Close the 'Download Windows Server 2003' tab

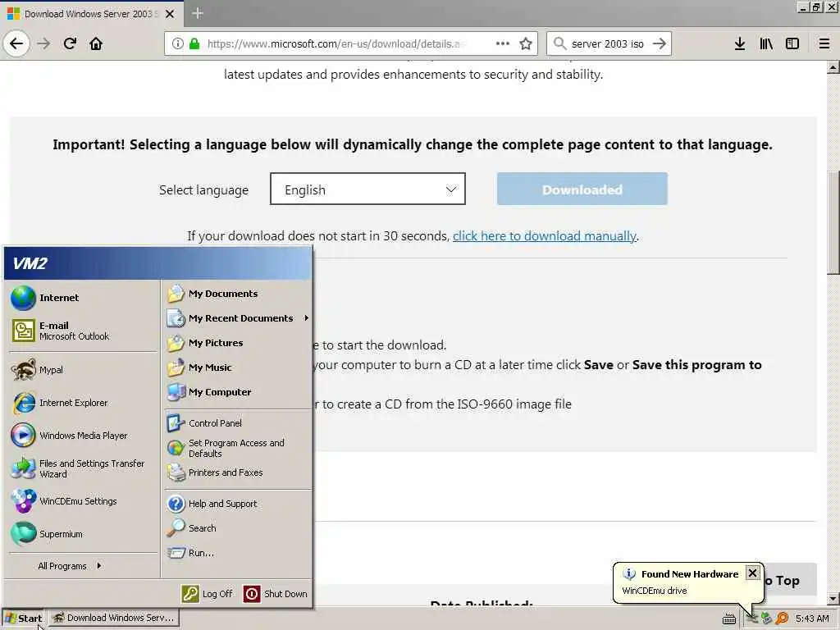[x=170, y=14]
